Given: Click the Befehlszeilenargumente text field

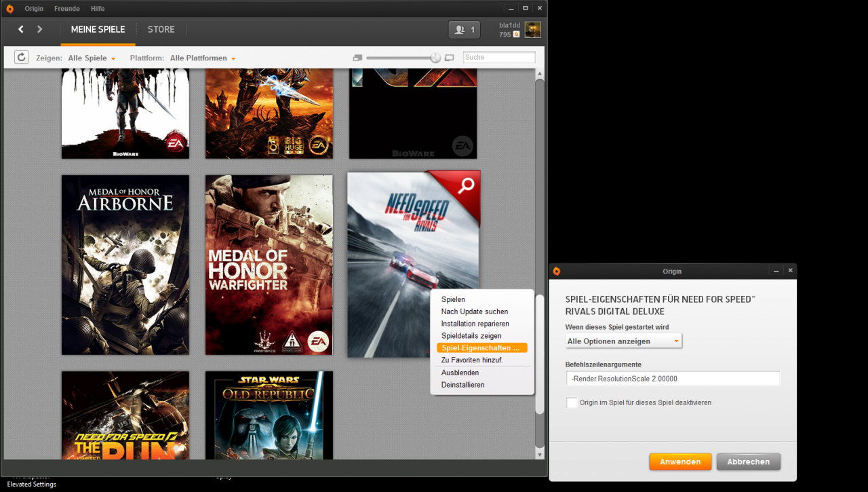Looking at the screenshot, I should (x=673, y=379).
